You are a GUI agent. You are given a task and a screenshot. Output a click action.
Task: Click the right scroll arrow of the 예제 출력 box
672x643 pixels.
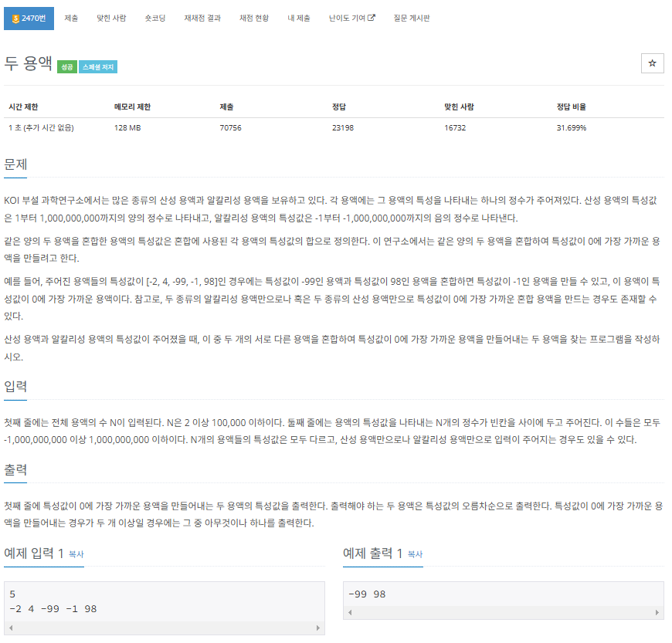[x=657, y=613]
